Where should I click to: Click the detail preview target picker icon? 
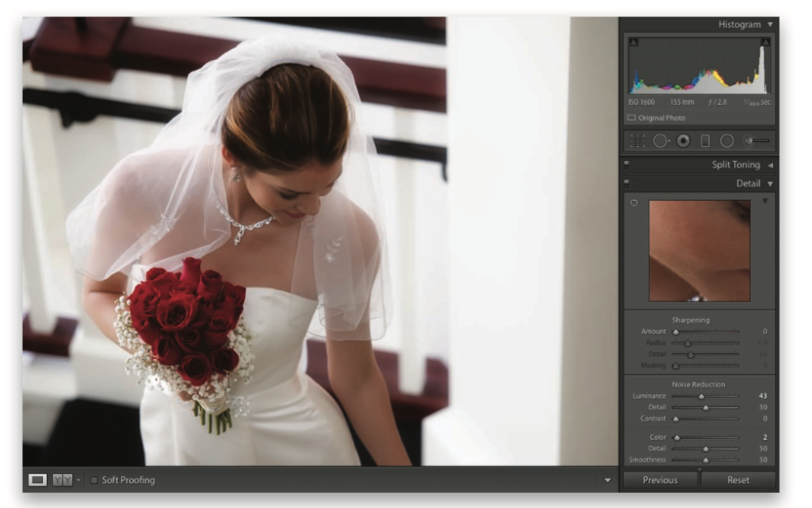(634, 203)
